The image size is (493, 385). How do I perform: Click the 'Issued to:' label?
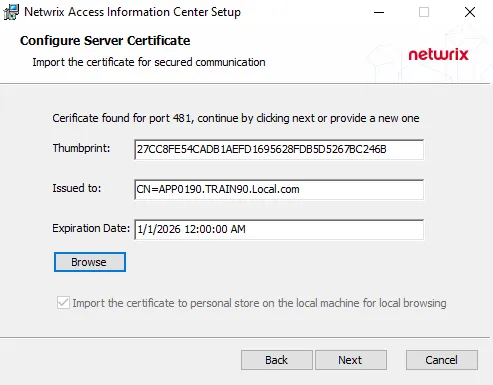77,188
